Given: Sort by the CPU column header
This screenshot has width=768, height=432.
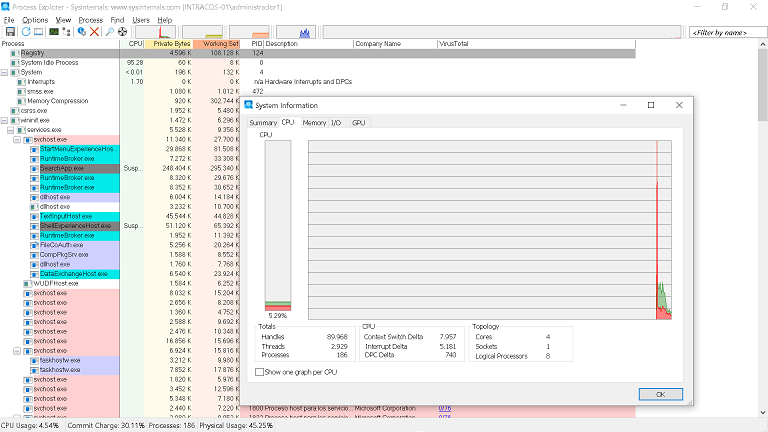Looking at the screenshot, I should tap(132, 44).
